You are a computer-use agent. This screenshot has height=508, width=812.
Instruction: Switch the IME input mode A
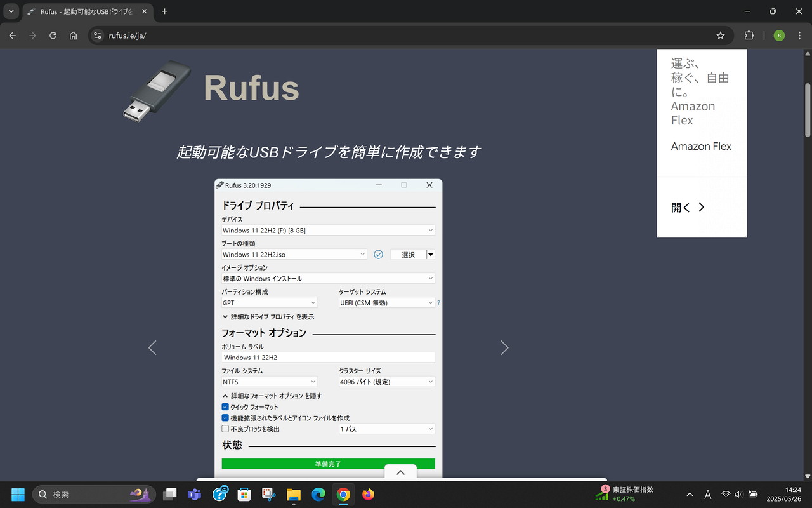coord(708,494)
